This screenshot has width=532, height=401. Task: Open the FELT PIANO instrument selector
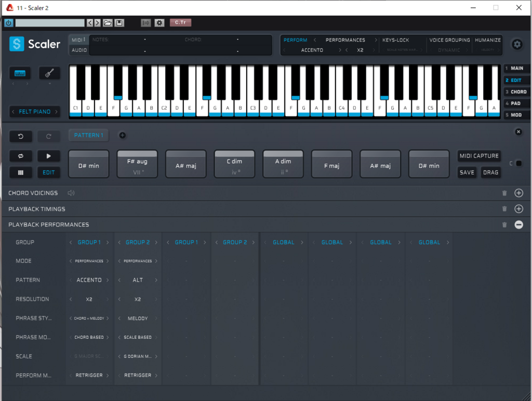coord(35,112)
